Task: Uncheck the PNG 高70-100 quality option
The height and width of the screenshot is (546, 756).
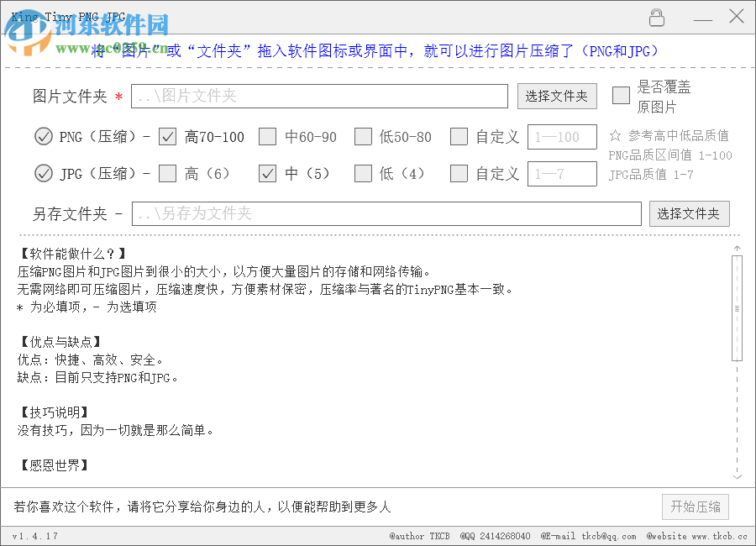Action: coord(166,136)
